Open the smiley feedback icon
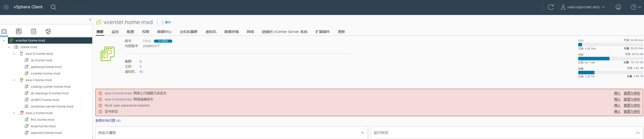The height and width of the screenshot is (139, 644). (x=618, y=7)
